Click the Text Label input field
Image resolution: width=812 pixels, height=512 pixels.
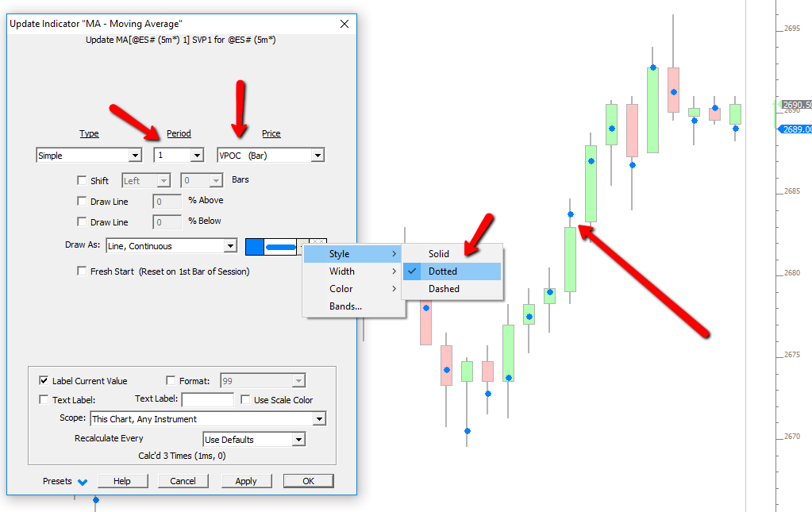click(208, 399)
